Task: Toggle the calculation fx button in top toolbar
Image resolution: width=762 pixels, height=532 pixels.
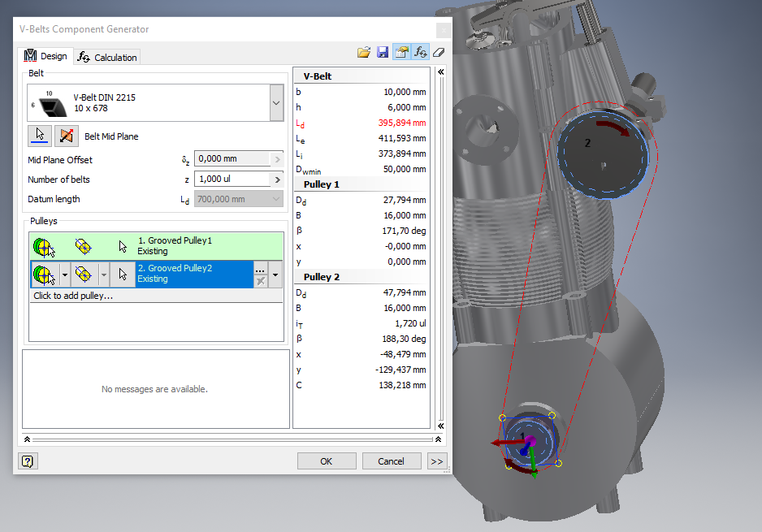Action: click(x=420, y=52)
